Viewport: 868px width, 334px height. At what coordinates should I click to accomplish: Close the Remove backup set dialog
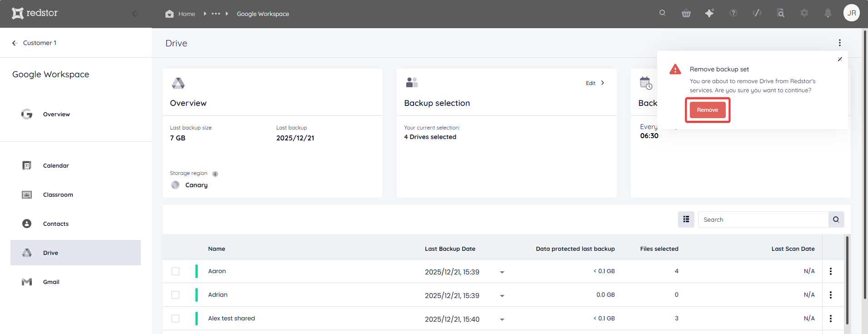pos(840,59)
